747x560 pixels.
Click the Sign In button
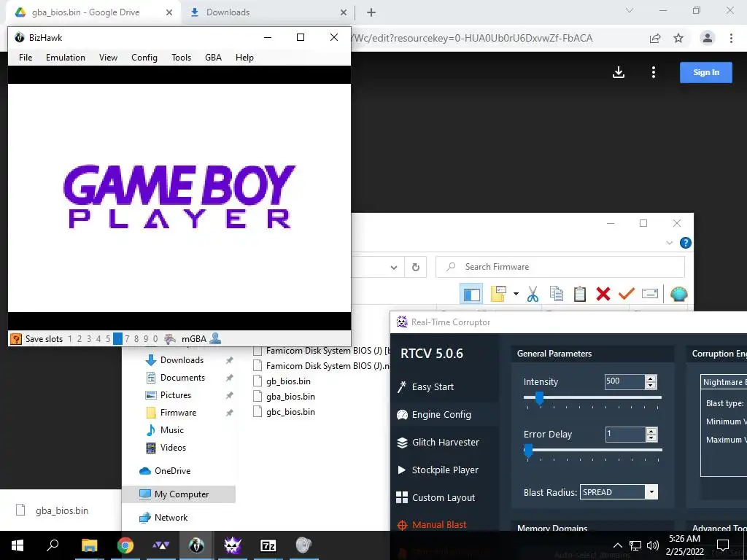[x=706, y=72]
